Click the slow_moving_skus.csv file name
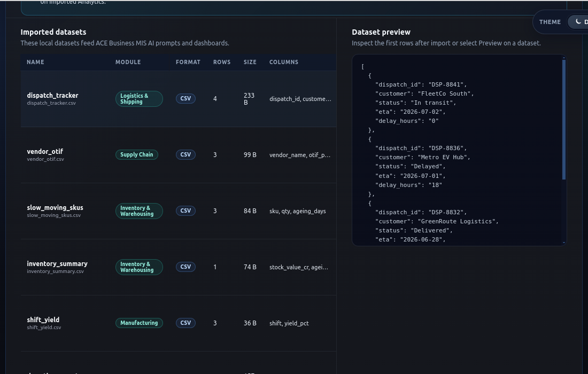Image resolution: width=588 pixels, height=374 pixels. [x=53, y=215]
